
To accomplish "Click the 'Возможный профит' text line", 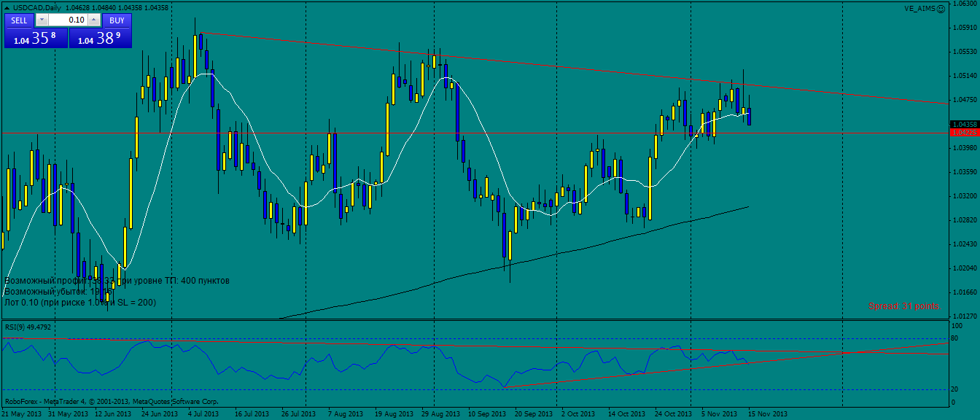I will point(117,280).
